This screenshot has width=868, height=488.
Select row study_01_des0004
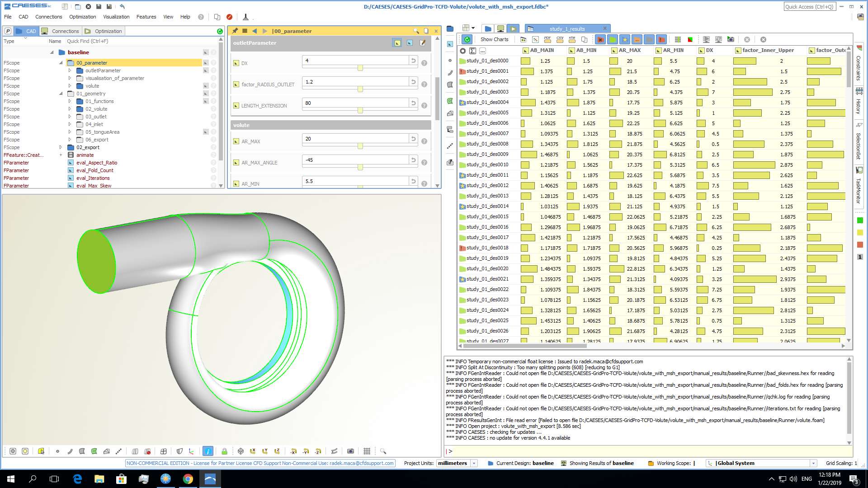[x=487, y=103]
